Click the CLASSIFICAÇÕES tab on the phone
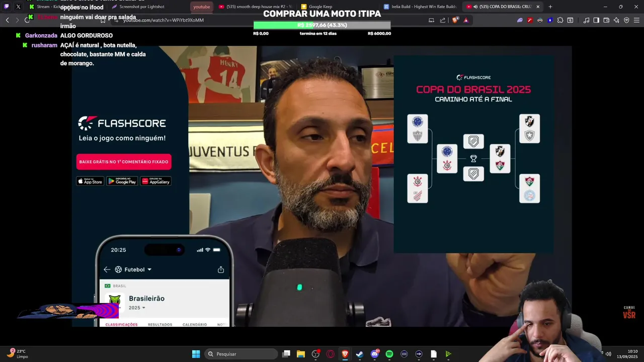Image resolution: width=644 pixels, height=362 pixels. (121, 324)
